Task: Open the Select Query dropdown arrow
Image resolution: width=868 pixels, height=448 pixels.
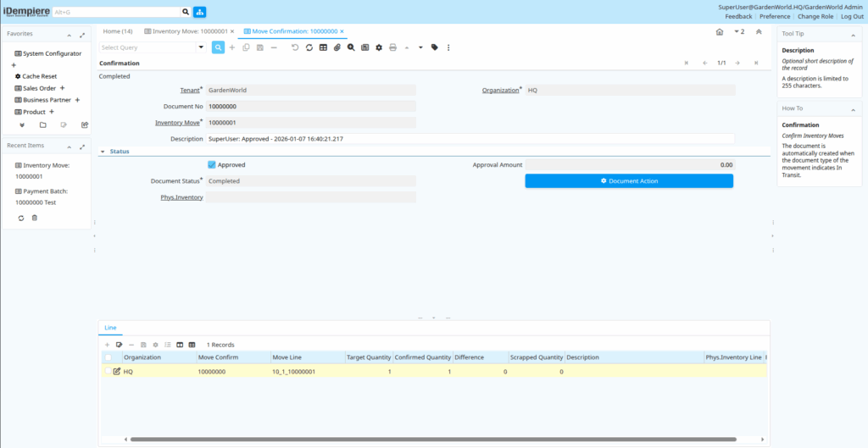Action: pos(201,47)
